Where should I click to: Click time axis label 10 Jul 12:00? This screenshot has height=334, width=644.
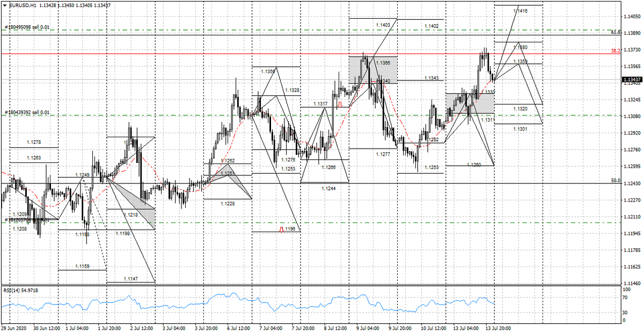click(433, 328)
